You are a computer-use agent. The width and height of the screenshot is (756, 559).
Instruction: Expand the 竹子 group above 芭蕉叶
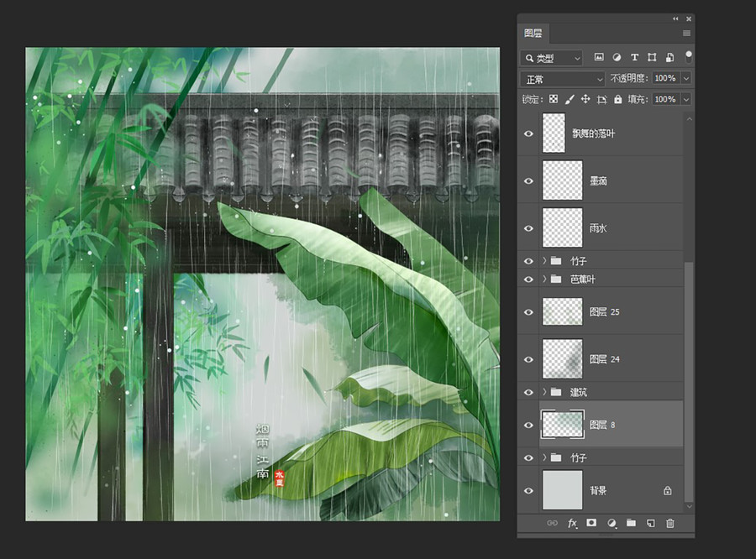545,261
